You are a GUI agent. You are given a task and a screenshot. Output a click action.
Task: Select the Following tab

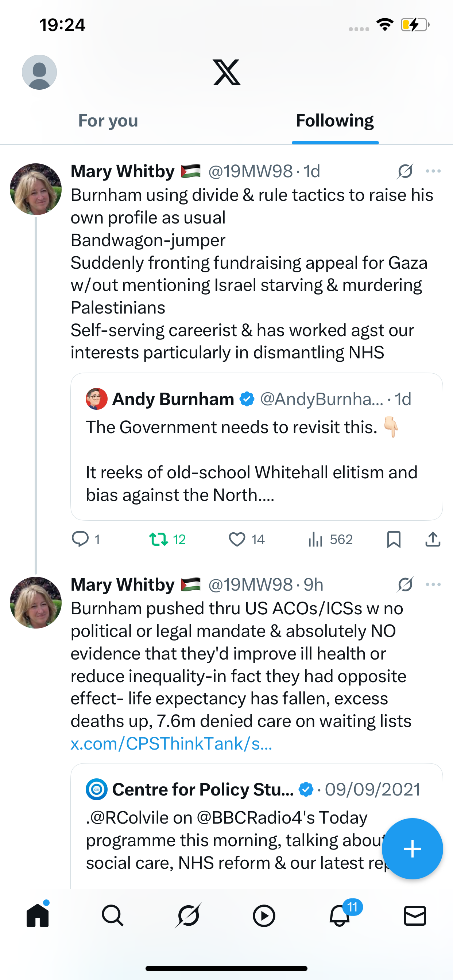pyautogui.click(x=334, y=121)
